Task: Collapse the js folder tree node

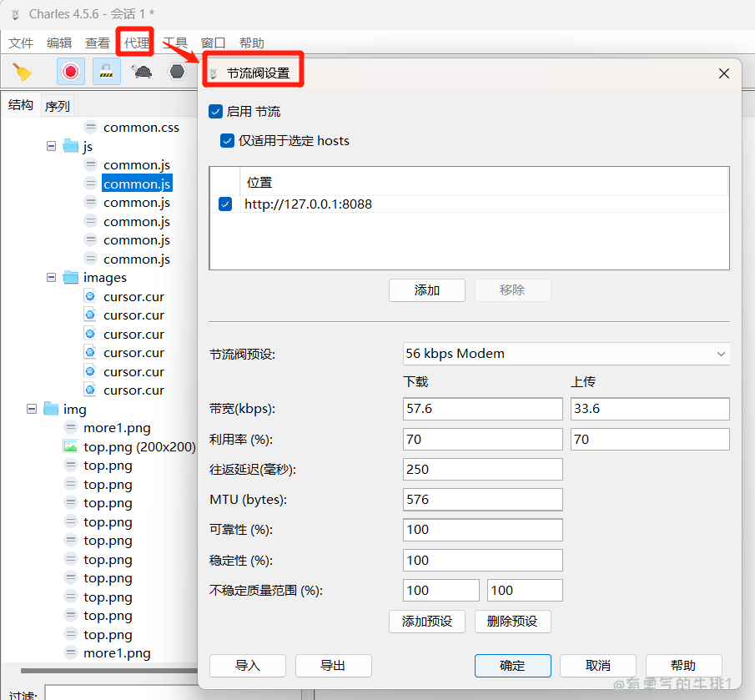Action: [52, 146]
